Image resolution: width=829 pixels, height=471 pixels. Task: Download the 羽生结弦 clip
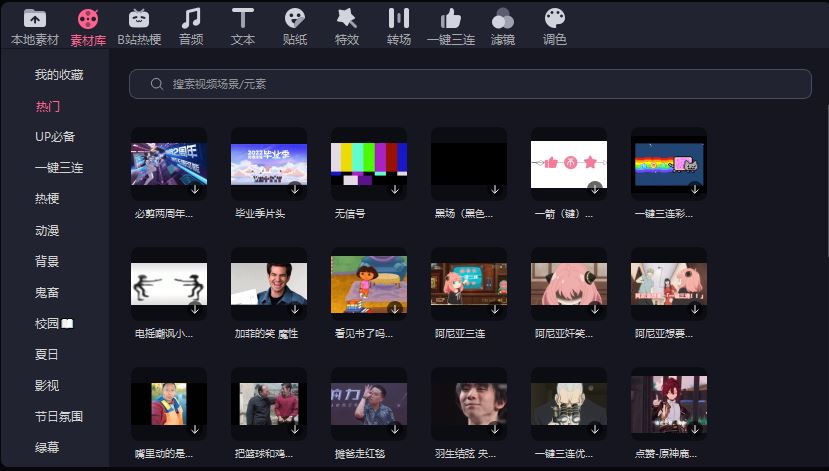tap(494, 429)
